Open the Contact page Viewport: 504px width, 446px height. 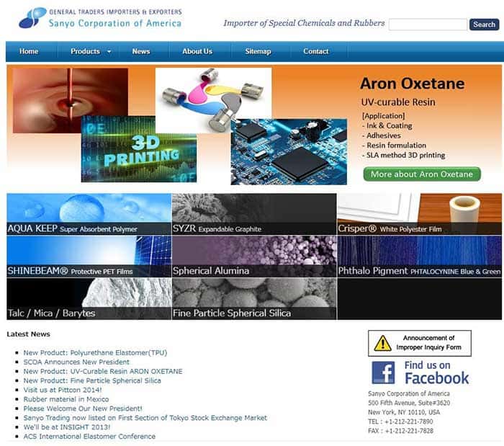pyautogui.click(x=316, y=51)
